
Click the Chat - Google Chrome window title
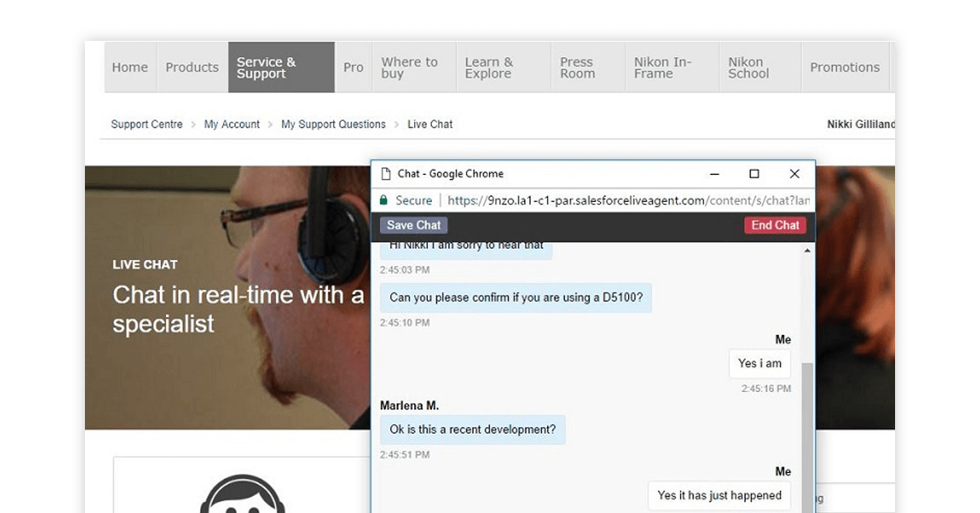coord(450,174)
